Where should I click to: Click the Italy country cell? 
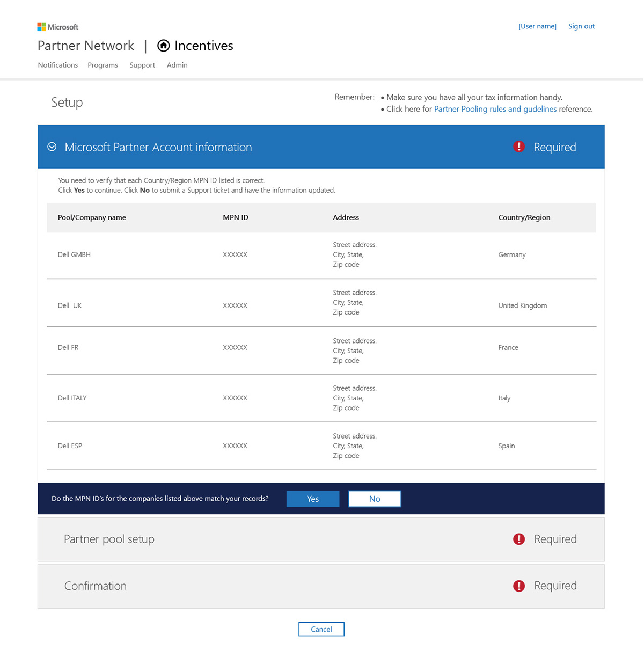point(504,398)
